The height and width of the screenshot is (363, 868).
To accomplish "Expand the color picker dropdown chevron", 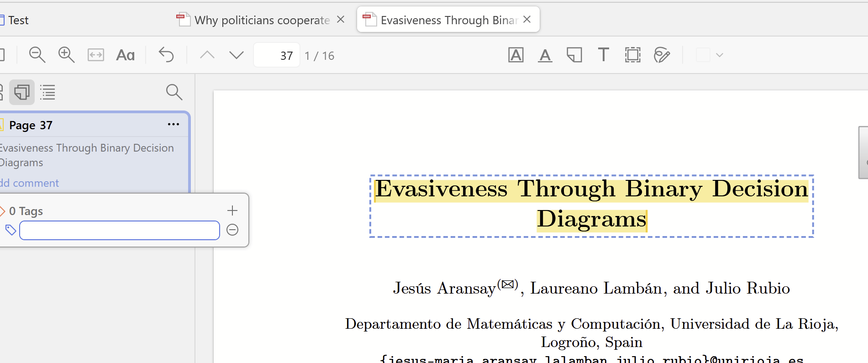I will (720, 55).
